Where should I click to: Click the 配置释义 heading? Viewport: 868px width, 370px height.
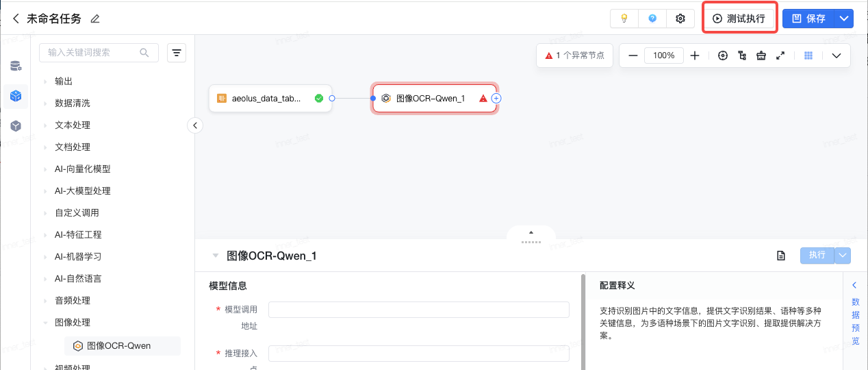coord(617,285)
